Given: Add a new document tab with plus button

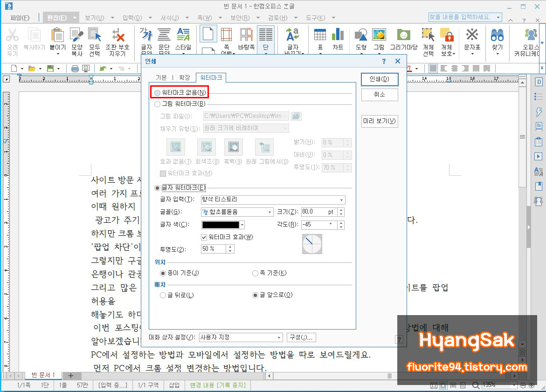Looking at the screenshot, I should point(71,376).
